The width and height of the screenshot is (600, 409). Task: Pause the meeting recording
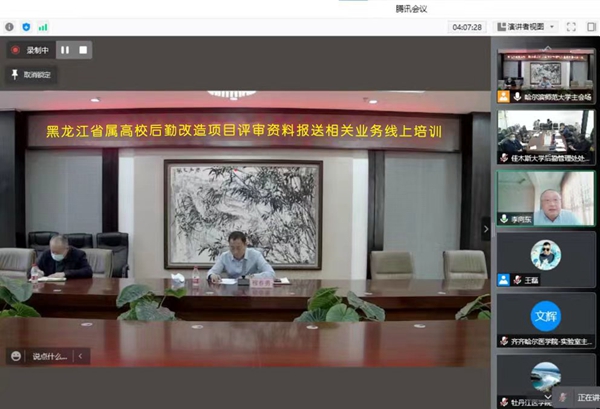64,49
